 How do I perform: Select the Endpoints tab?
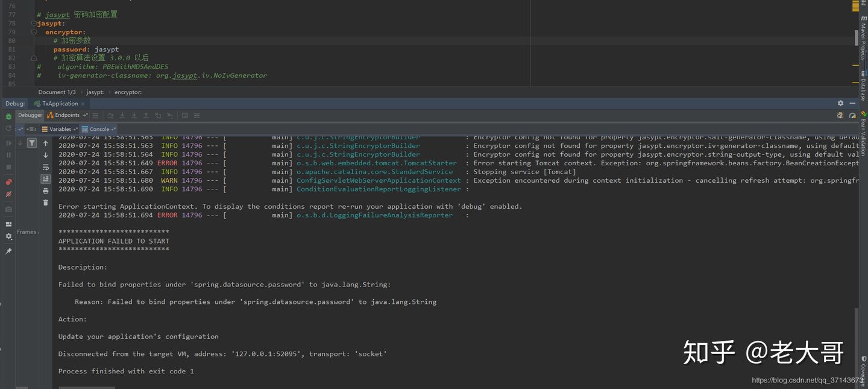tap(66, 115)
